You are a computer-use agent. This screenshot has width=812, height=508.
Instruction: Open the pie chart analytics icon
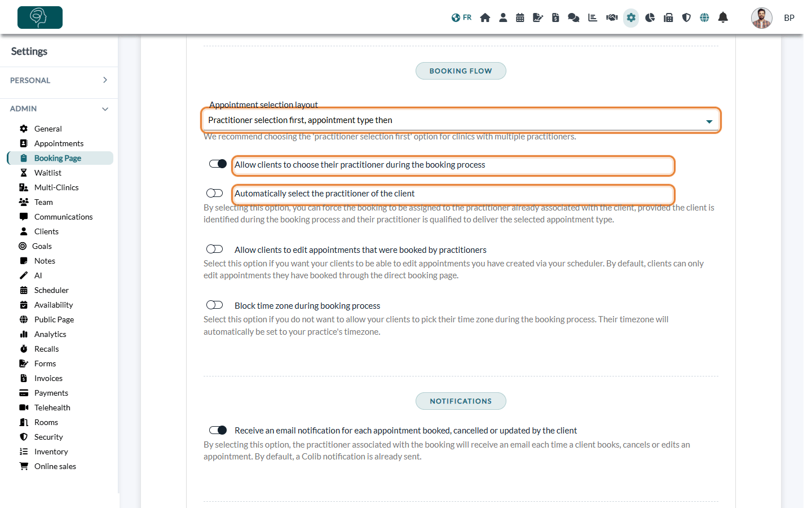pos(650,17)
